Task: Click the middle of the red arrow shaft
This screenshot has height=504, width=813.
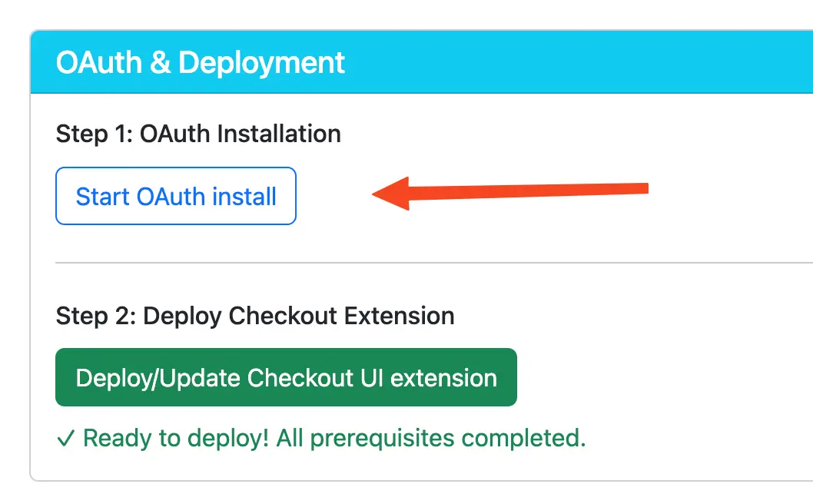Action: [523, 191]
